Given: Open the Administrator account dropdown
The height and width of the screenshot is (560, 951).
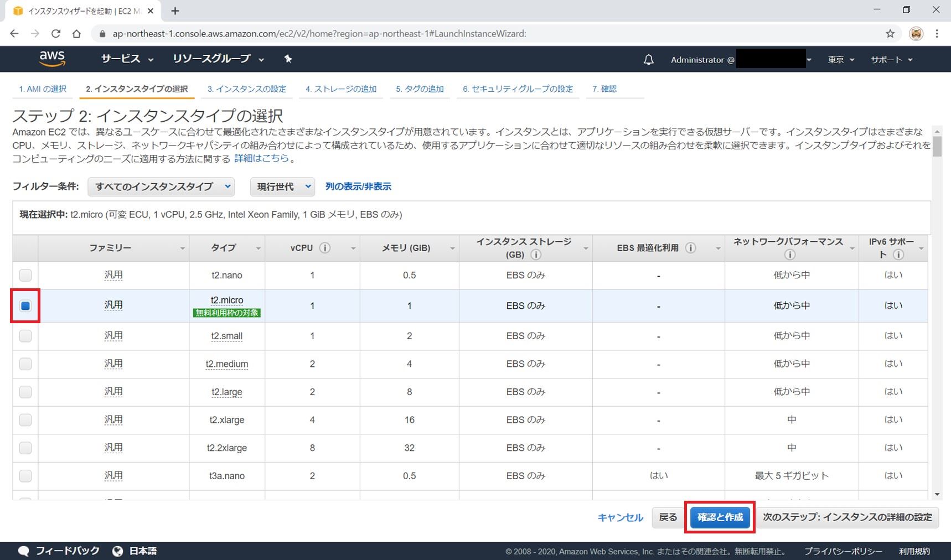Looking at the screenshot, I should [741, 59].
